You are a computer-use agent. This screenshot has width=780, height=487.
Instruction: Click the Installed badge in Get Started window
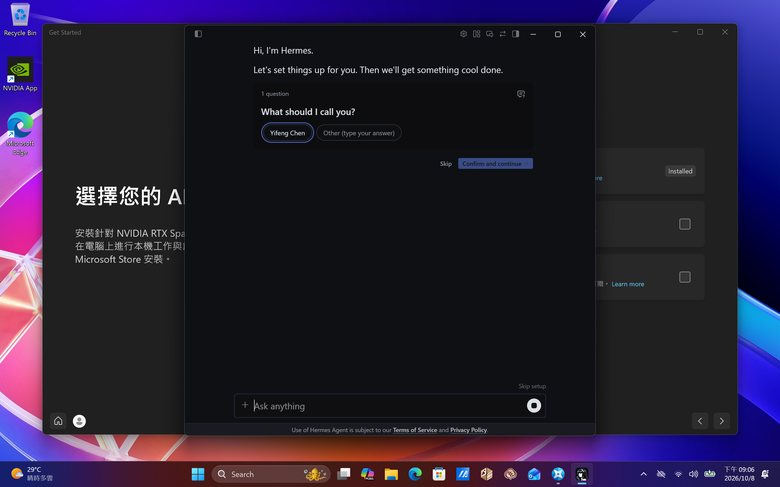click(680, 171)
